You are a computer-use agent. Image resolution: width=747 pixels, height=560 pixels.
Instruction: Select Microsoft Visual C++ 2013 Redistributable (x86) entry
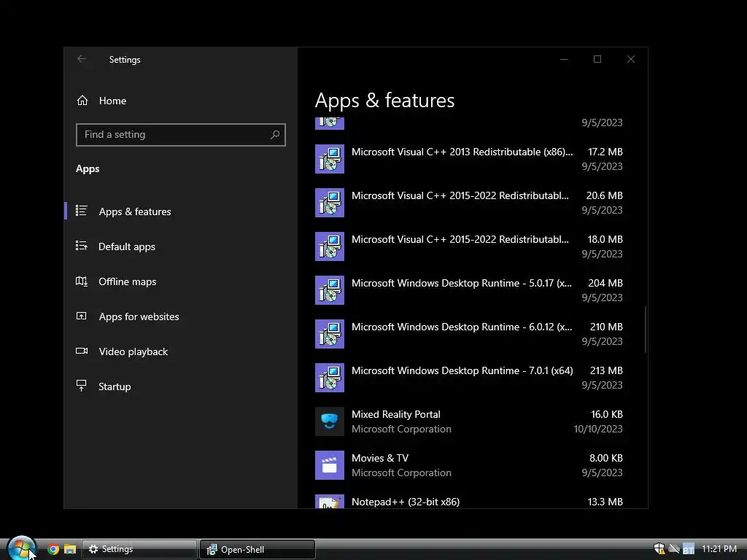[469, 159]
